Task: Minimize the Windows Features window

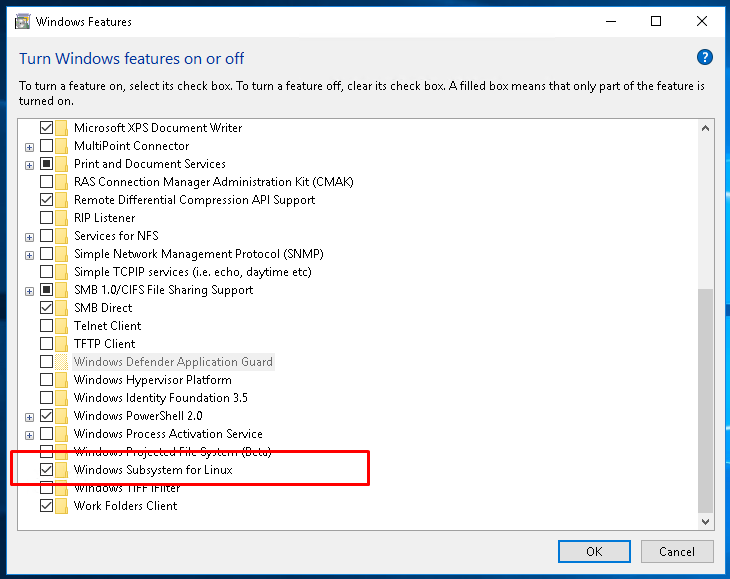Action: click(x=611, y=21)
